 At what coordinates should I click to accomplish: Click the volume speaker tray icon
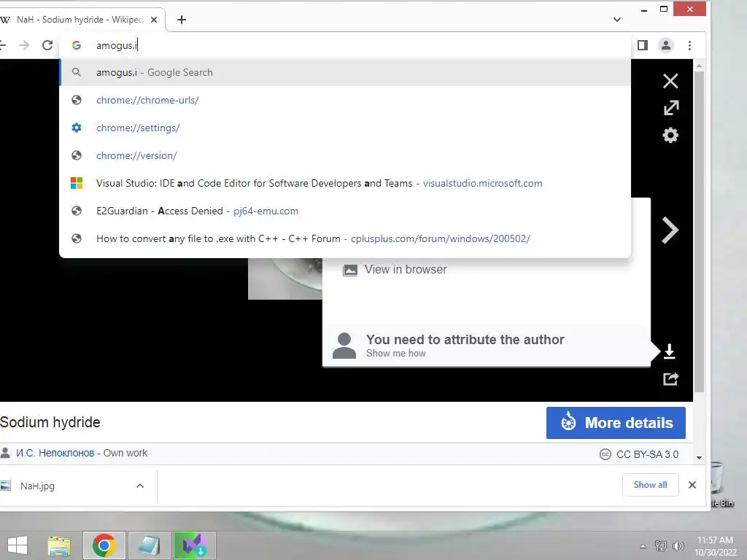tap(678, 546)
